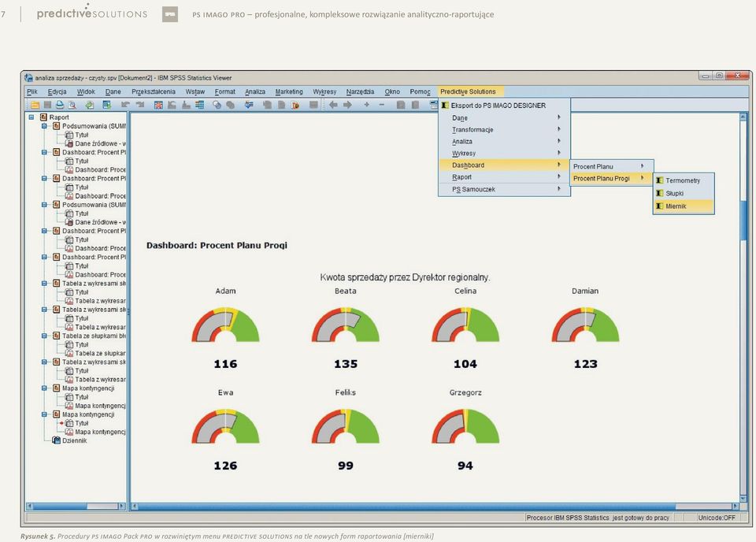Open the Plik menu

(x=32, y=91)
